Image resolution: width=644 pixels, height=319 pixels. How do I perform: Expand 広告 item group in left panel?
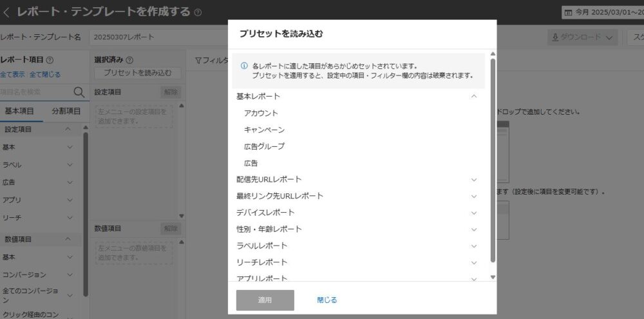(70, 182)
